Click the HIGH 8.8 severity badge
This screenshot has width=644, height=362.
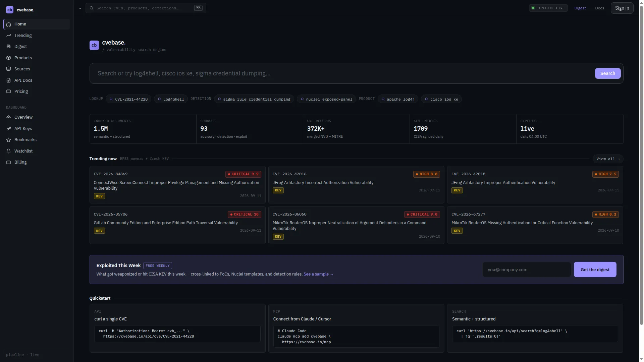tap(426, 174)
